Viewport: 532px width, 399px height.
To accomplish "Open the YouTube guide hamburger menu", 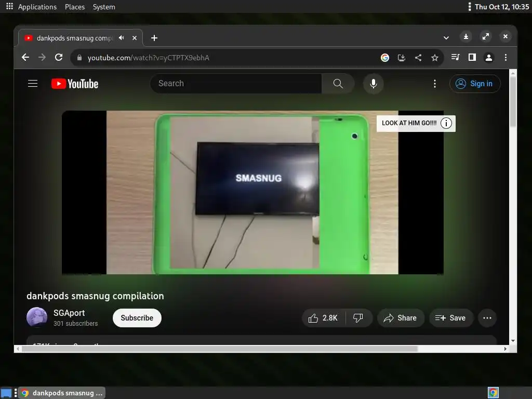I will (x=33, y=84).
